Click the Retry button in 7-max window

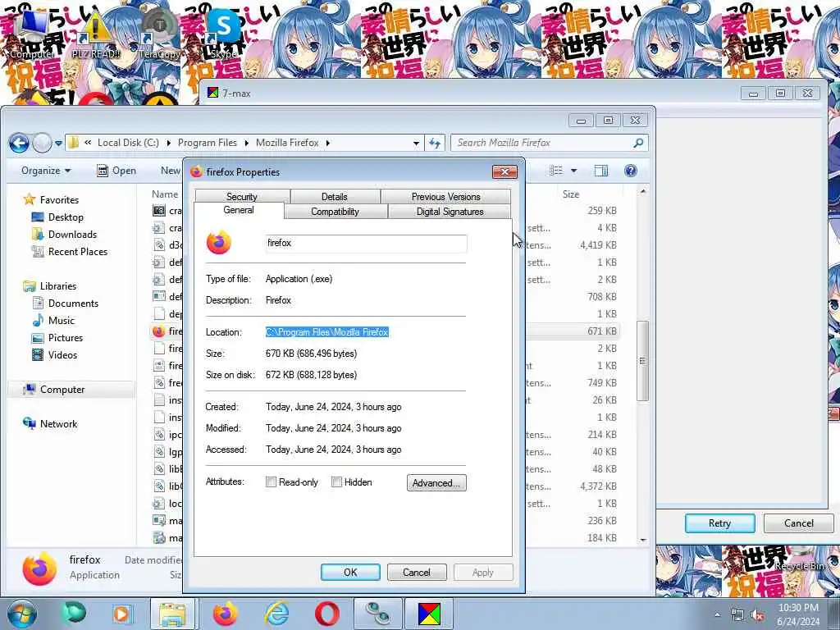point(720,523)
